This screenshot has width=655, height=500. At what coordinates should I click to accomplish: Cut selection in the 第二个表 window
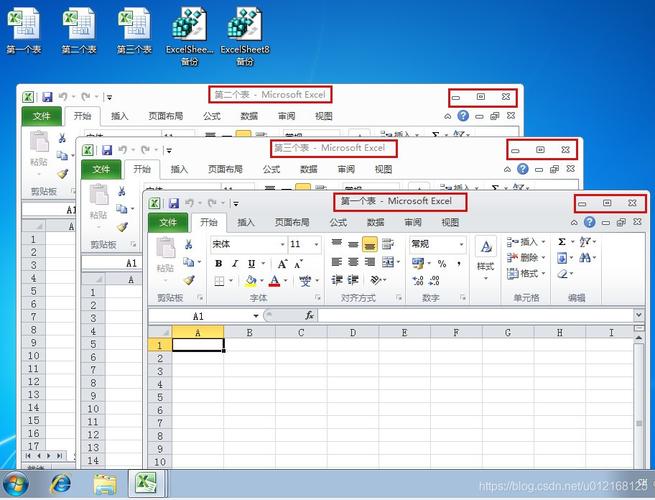pos(62,138)
